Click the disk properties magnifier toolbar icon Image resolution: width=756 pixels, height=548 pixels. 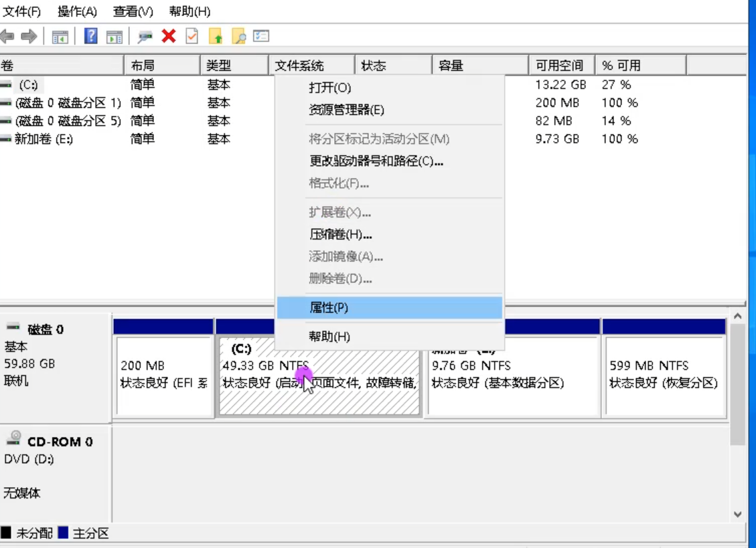pyautogui.click(x=145, y=36)
